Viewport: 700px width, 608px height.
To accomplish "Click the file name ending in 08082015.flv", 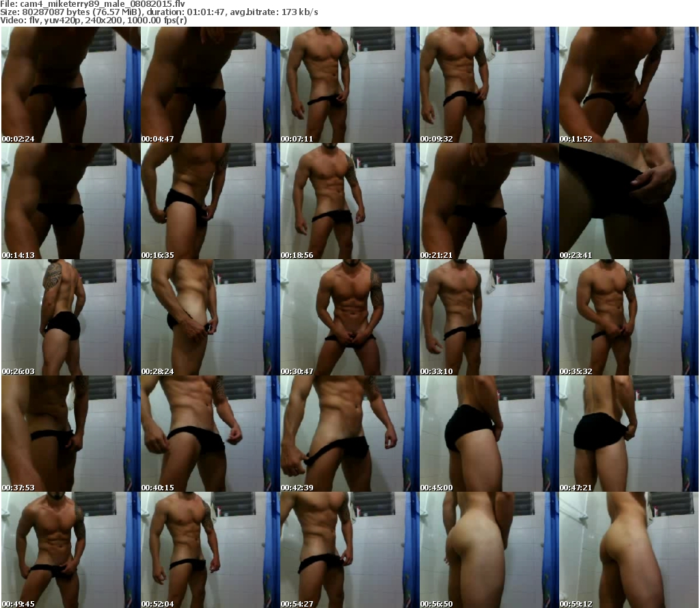I will tap(103, 4).
